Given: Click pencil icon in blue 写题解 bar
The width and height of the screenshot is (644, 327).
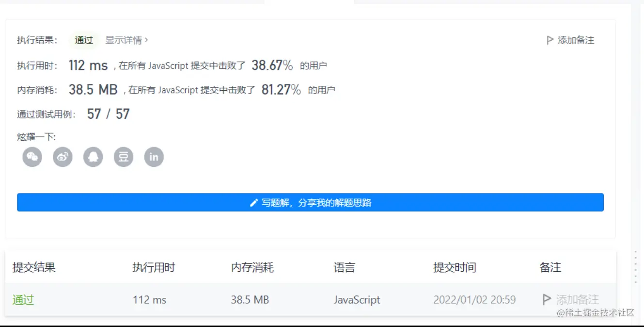Looking at the screenshot, I should tap(254, 203).
